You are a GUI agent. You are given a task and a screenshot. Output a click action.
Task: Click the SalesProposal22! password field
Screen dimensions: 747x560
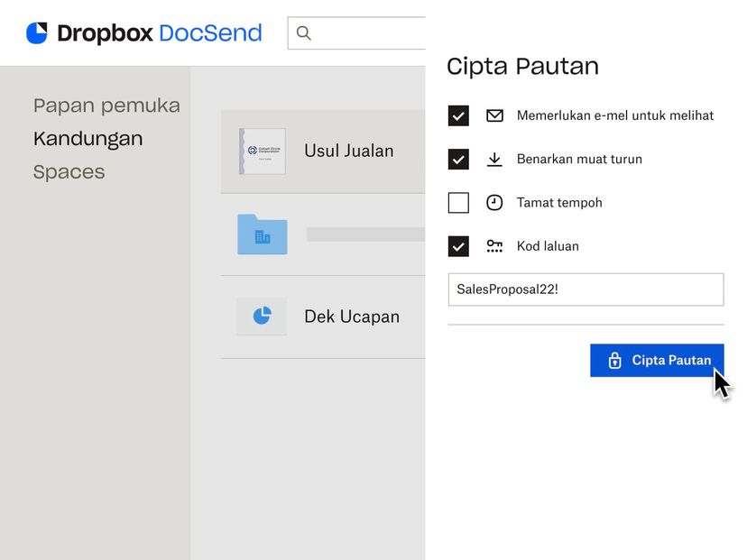click(586, 289)
